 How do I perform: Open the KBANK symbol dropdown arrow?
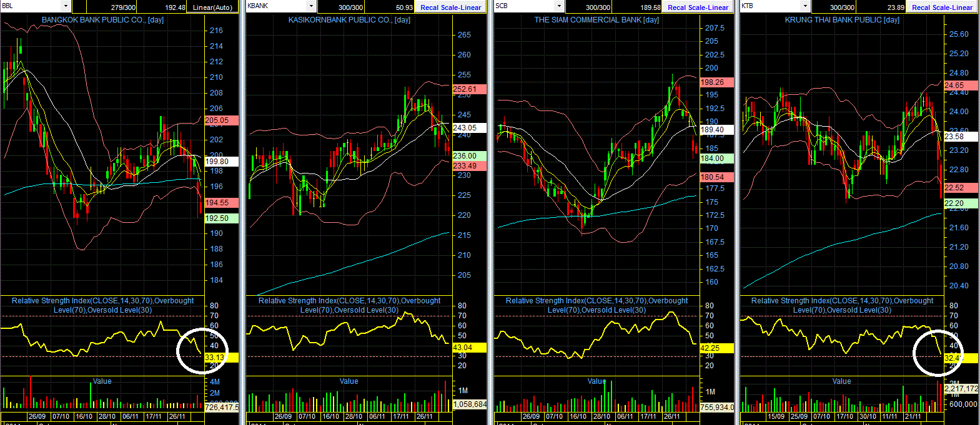tap(312, 6)
